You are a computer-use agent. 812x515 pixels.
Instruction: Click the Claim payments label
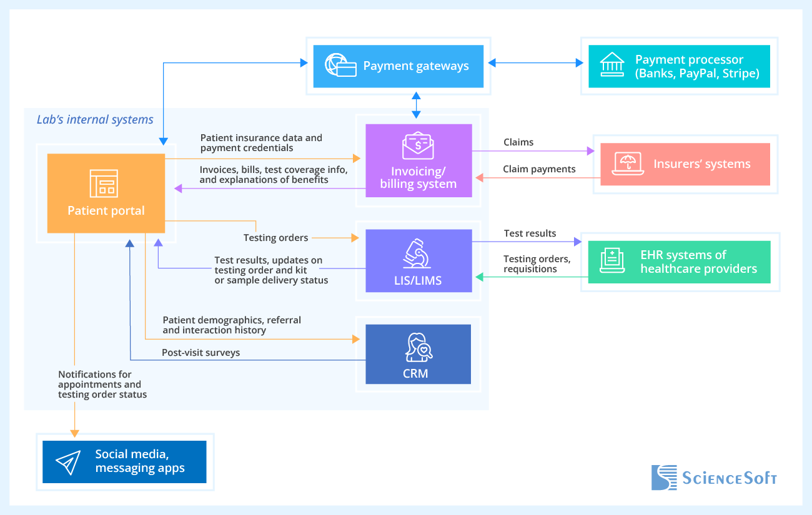coord(538,169)
